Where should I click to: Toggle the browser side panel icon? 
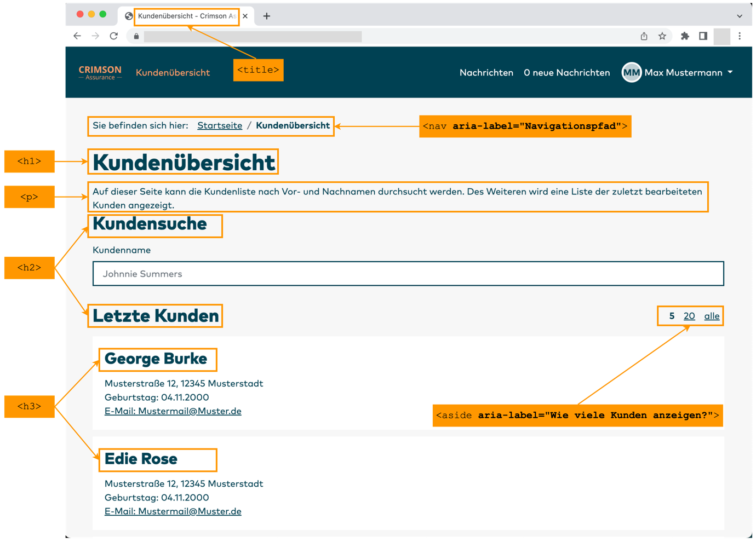(x=703, y=36)
